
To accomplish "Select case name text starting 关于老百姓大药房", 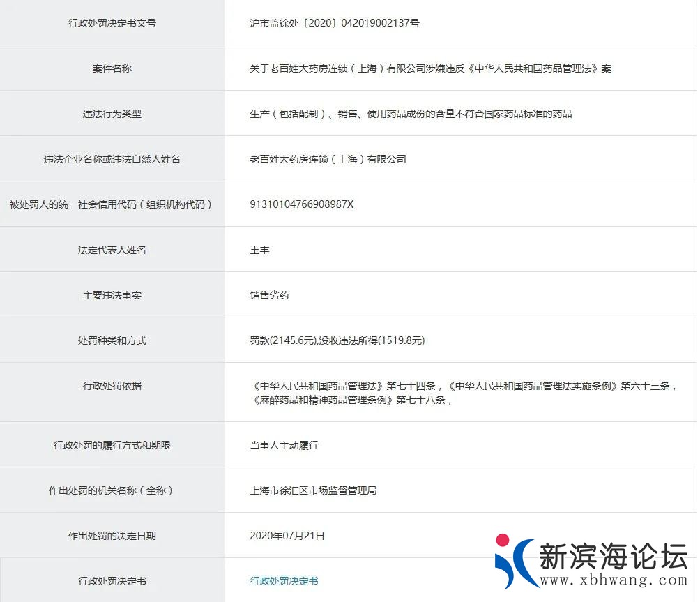I will (x=430, y=68).
